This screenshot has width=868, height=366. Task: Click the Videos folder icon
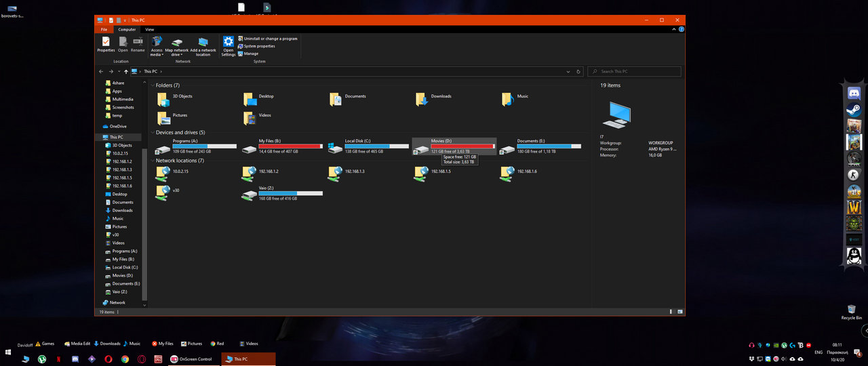coord(249,118)
